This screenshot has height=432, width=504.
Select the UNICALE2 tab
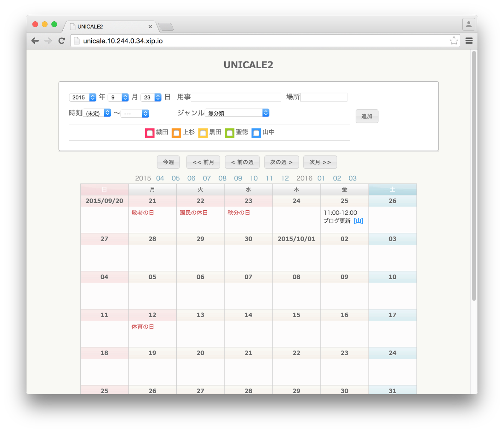(110, 27)
